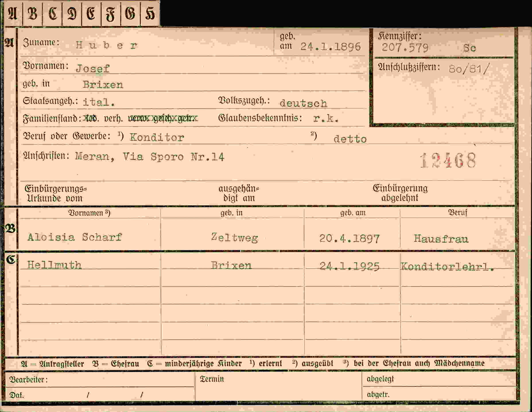532x412 pixels.
Task: Click the 'Anschlußziffern:' label
Action: (409, 67)
